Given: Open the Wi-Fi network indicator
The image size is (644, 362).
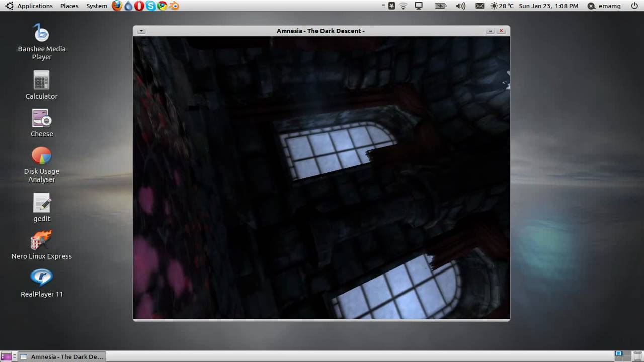Looking at the screenshot, I should coord(404,6).
